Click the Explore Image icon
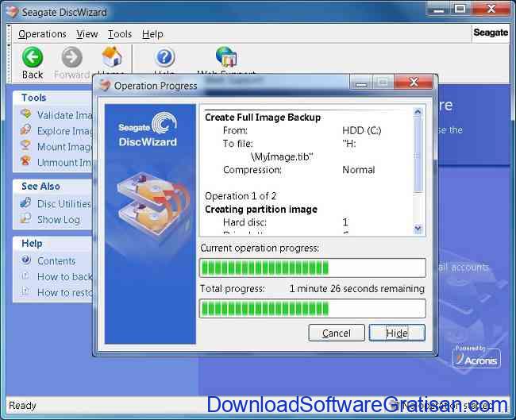The image size is (516, 420). [25, 130]
